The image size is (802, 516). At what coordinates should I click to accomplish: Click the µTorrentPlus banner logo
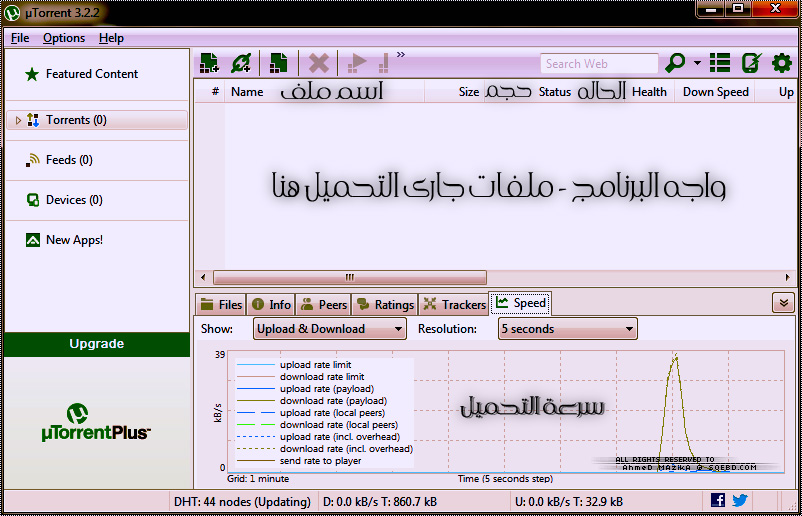[x=96, y=422]
